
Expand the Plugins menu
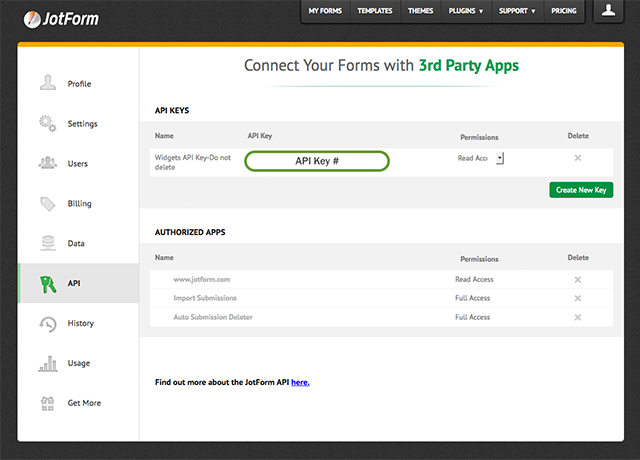[466, 11]
